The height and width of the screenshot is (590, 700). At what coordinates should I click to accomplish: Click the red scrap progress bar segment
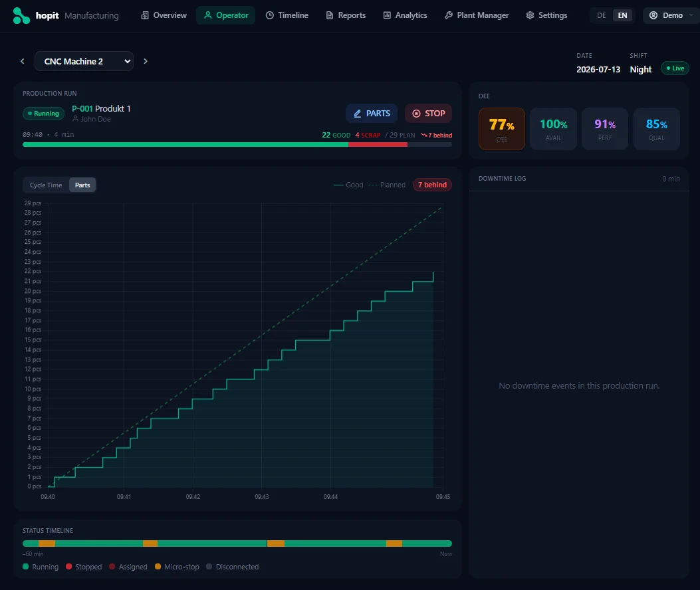[378, 145]
